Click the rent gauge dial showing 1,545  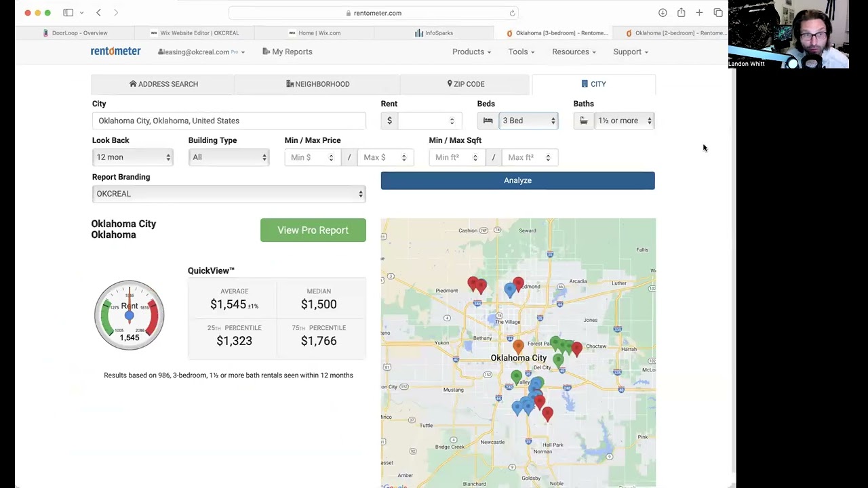(129, 314)
